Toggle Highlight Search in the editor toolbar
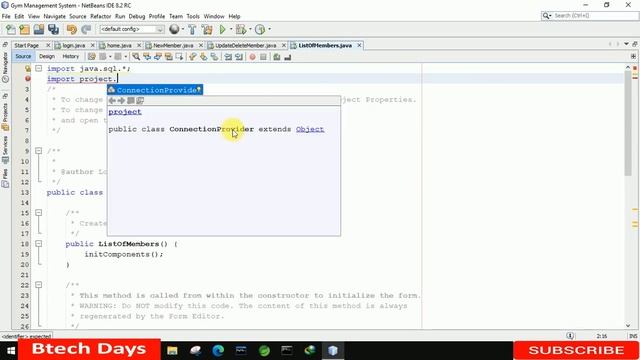The width and height of the screenshot is (640, 360). tap(168, 57)
